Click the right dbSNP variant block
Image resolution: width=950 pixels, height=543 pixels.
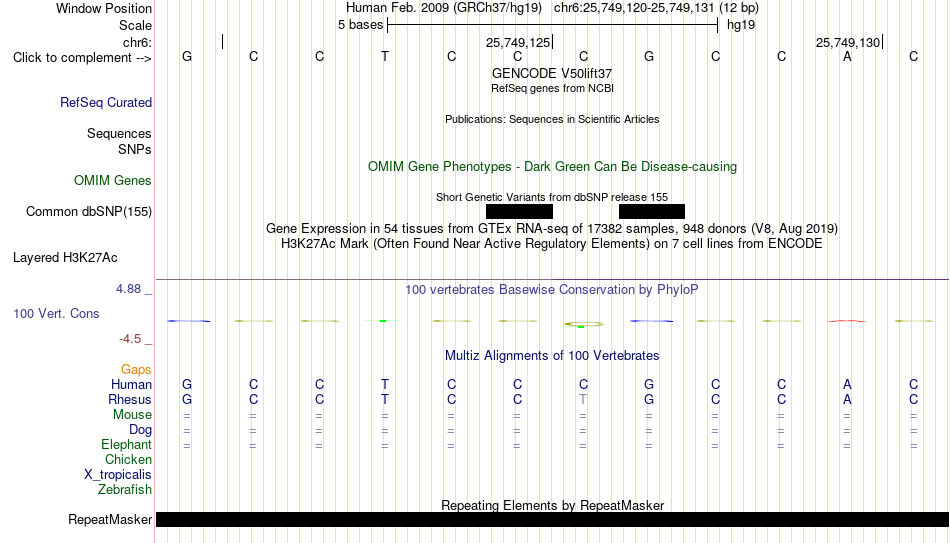pyautogui.click(x=652, y=212)
